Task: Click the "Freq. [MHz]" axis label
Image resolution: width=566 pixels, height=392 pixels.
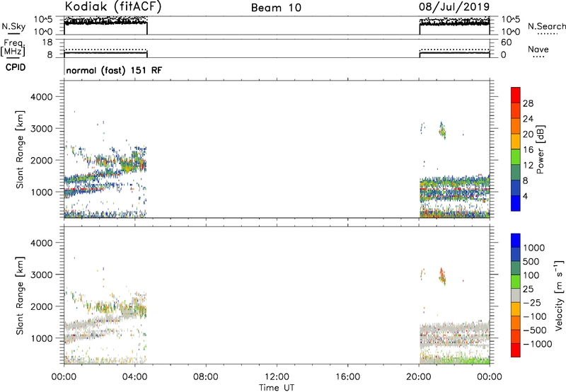Action: 13,48
